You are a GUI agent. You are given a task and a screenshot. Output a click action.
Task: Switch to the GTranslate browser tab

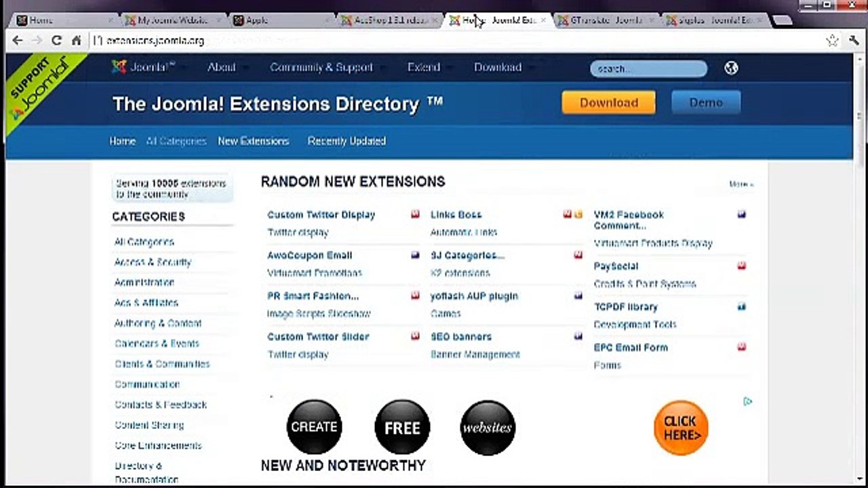[608, 20]
